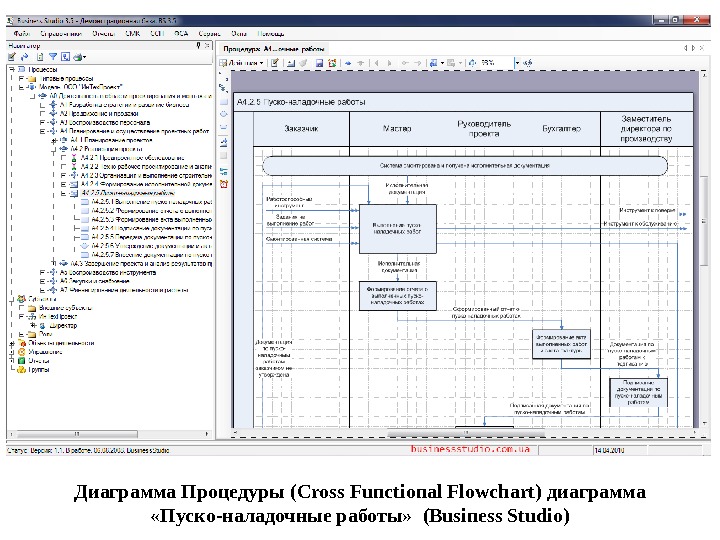Select the connector tool atop the vertical palette
The image size is (720, 540).
click(224, 87)
